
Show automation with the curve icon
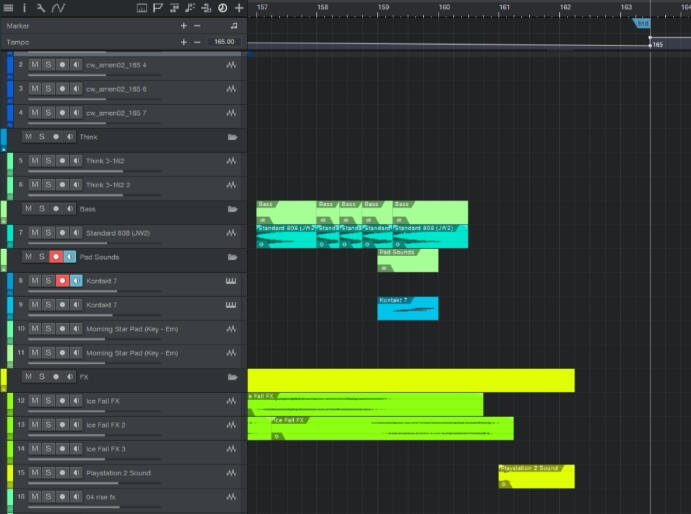coord(59,8)
